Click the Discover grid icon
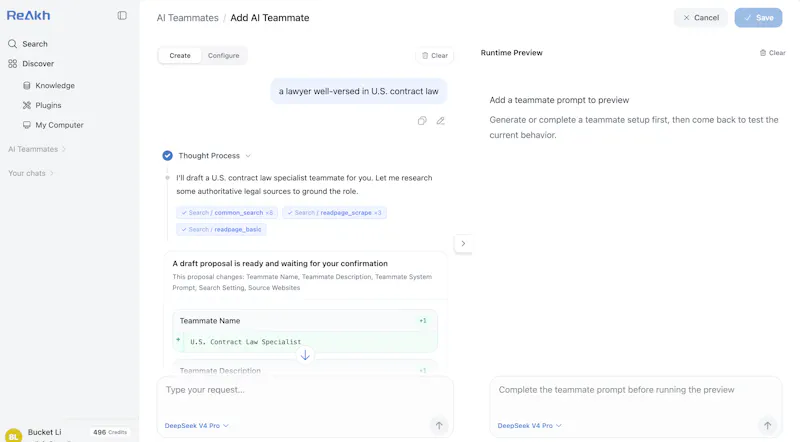 coord(12,64)
